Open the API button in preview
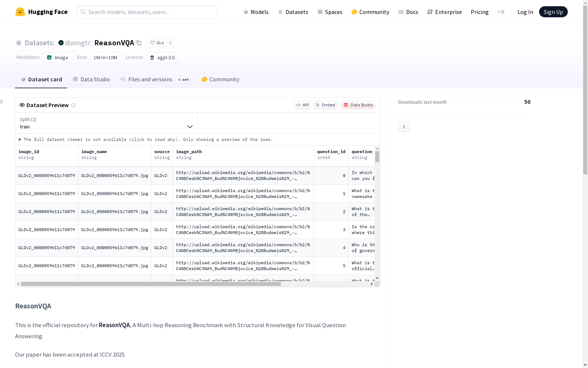 click(302, 105)
